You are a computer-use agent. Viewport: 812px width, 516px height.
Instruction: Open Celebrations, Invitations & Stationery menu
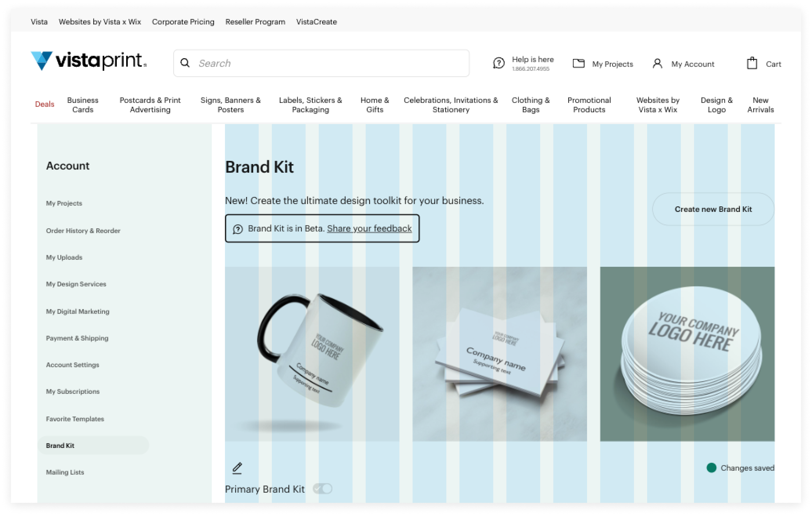pyautogui.click(x=451, y=105)
